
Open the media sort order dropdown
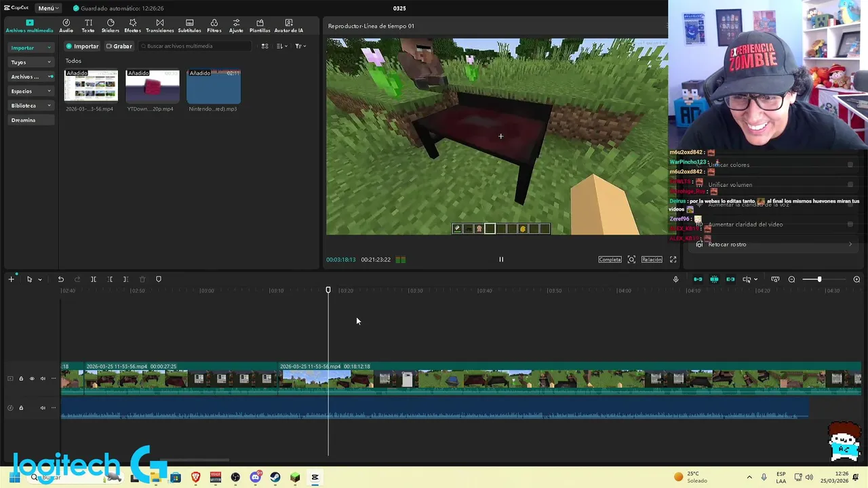pyautogui.click(x=281, y=46)
